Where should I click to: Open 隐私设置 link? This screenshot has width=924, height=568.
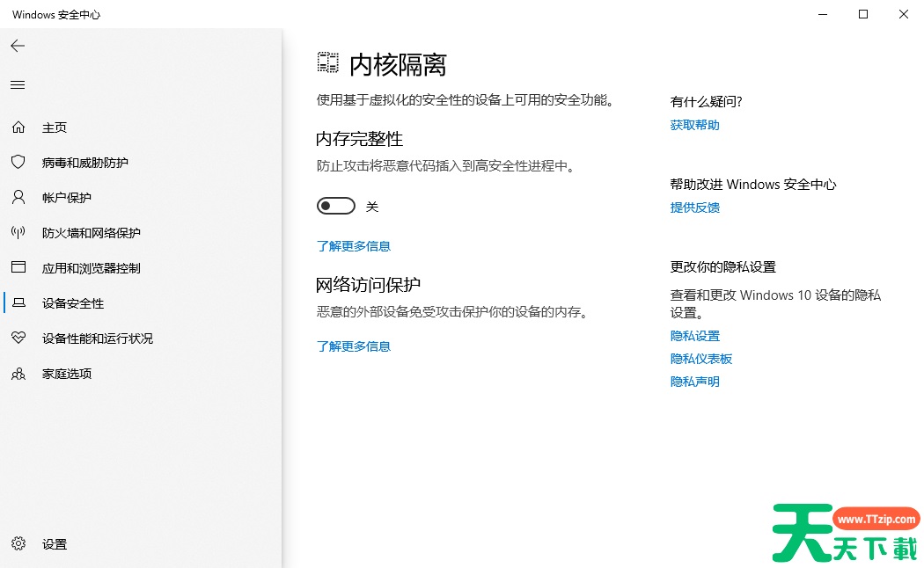(694, 335)
